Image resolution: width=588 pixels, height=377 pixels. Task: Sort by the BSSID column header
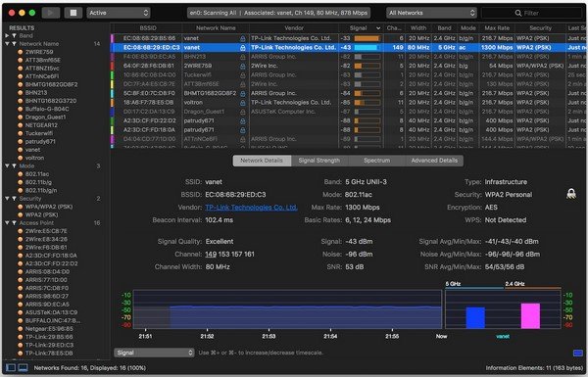click(148, 28)
